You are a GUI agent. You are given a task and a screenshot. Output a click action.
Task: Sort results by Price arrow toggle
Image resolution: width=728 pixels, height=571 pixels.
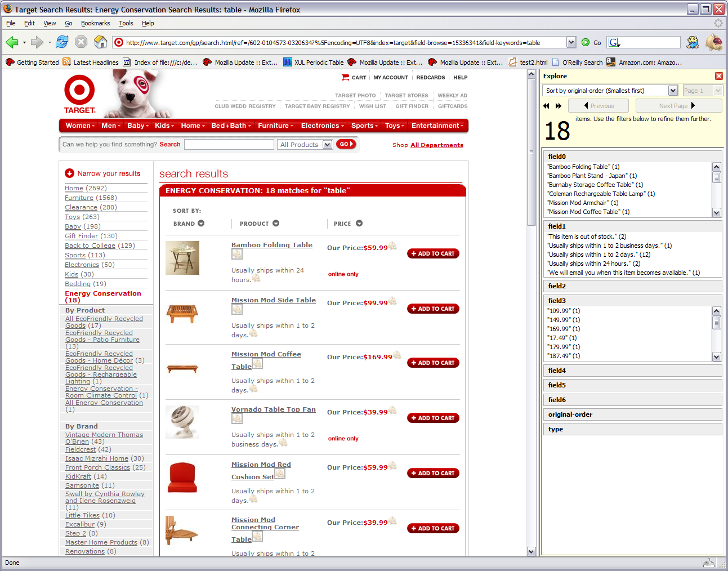359,224
